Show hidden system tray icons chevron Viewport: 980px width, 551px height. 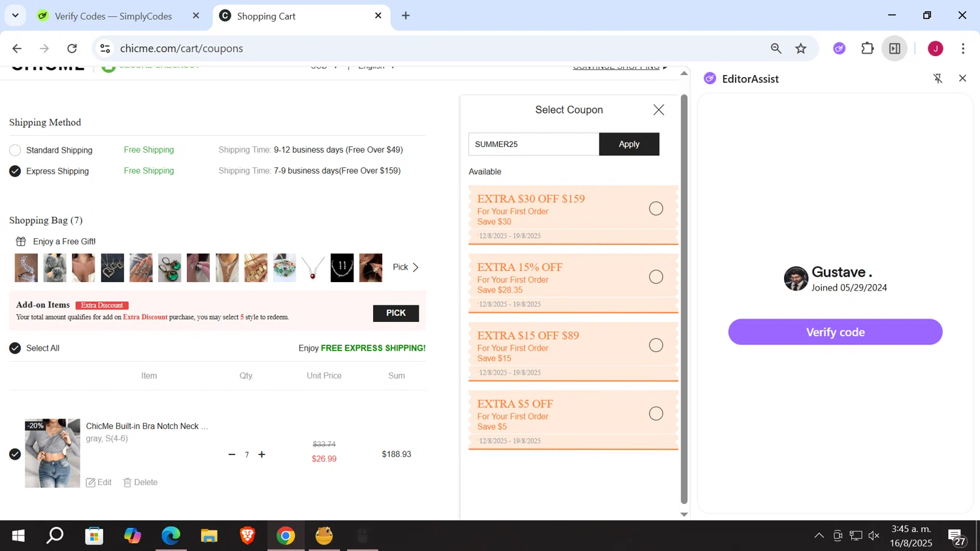click(819, 536)
